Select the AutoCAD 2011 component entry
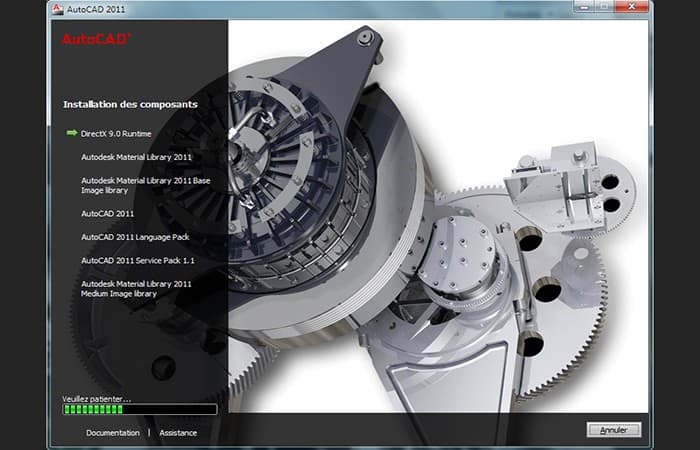700x450 pixels. click(108, 213)
